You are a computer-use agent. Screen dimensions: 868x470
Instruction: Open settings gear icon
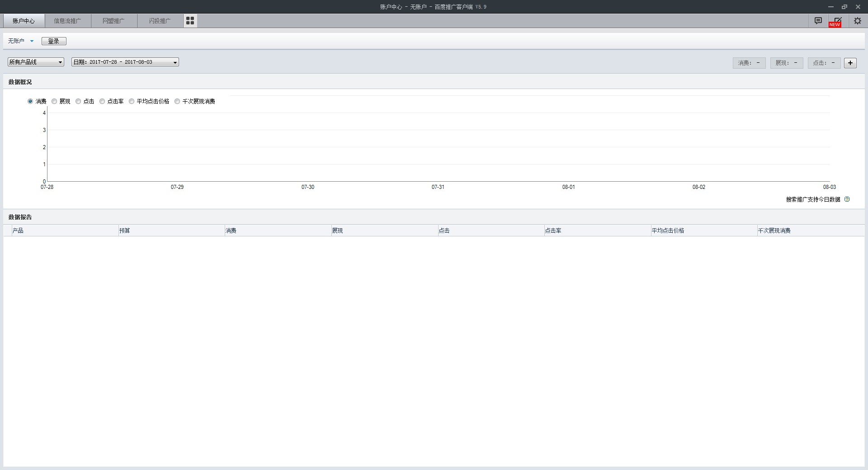click(x=857, y=21)
